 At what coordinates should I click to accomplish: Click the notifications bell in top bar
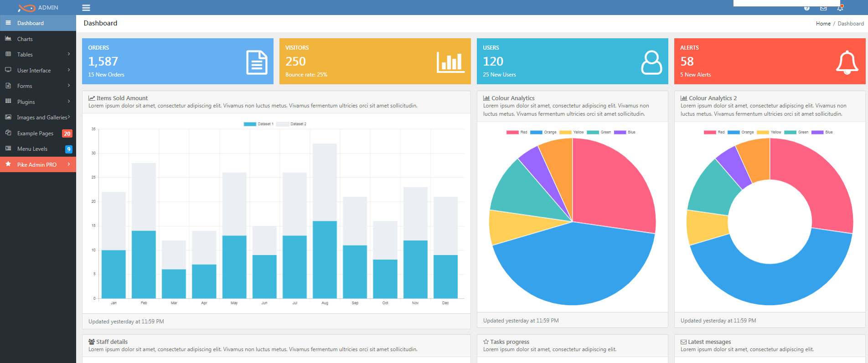pyautogui.click(x=840, y=8)
